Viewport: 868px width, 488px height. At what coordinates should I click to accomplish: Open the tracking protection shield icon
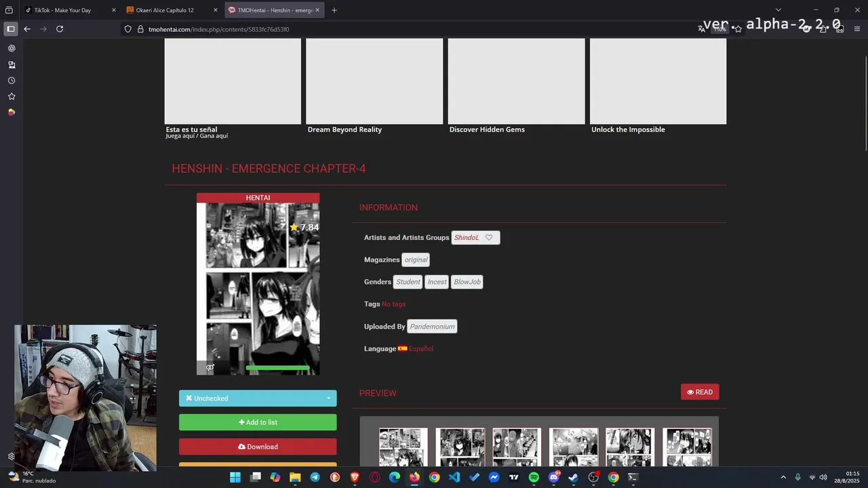(x=127, y=29)
